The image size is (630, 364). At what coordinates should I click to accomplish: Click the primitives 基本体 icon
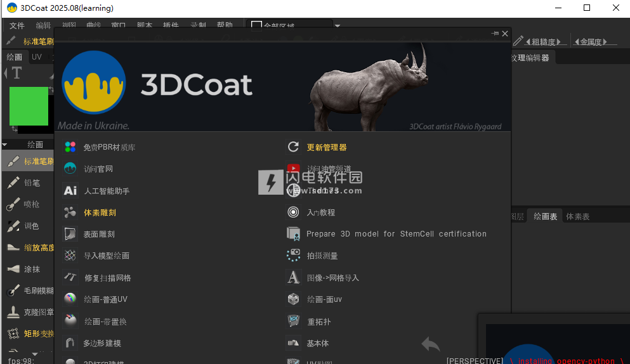click(x=293, y=342)
